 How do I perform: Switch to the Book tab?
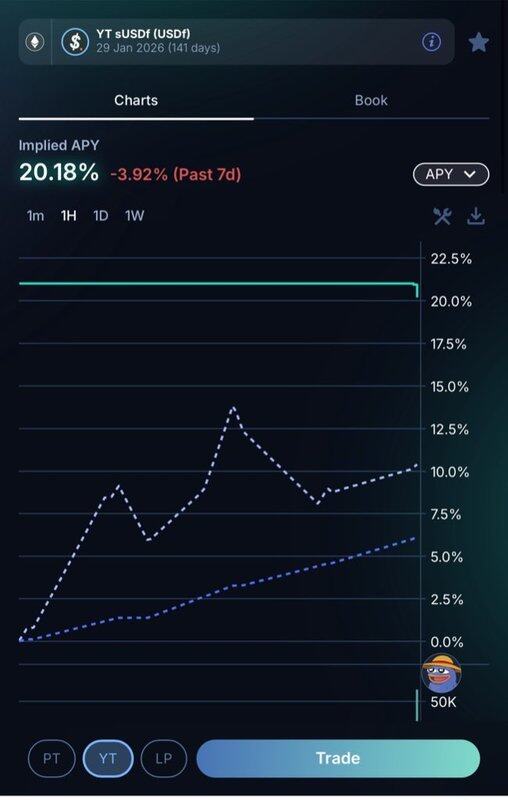pyautogui.click(x=371, y=101)
